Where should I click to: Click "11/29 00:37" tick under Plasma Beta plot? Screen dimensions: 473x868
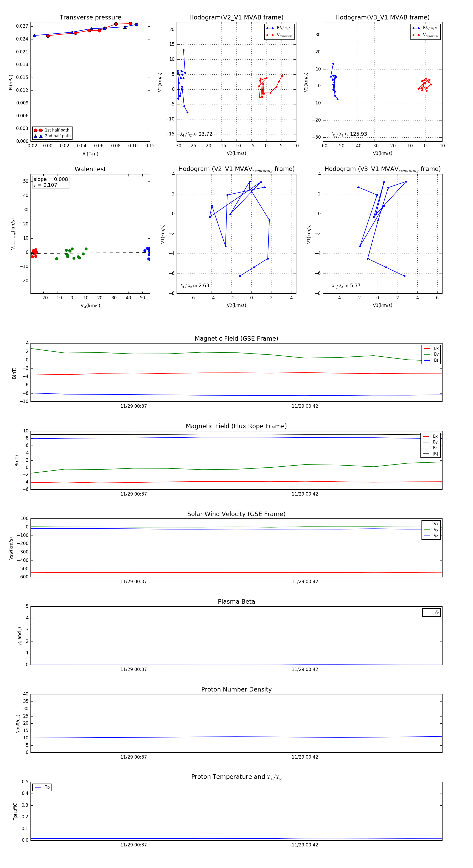(x=134, y=669)
